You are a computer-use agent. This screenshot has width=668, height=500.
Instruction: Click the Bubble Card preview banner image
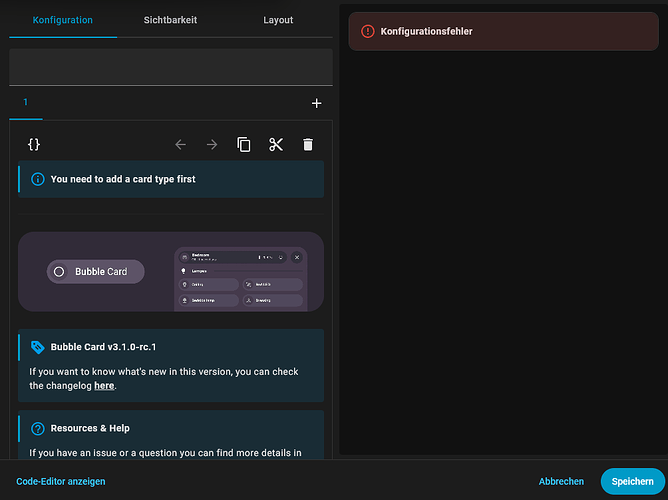(171, 271)
